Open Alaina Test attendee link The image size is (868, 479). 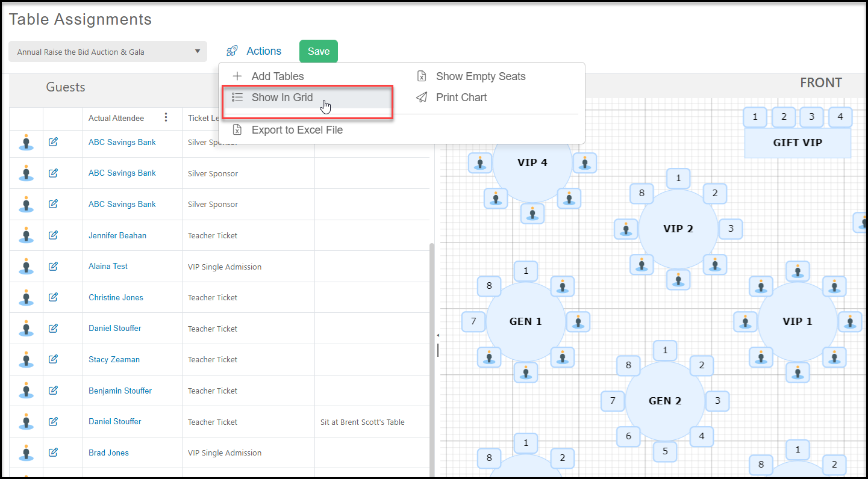tap(108, 266)
